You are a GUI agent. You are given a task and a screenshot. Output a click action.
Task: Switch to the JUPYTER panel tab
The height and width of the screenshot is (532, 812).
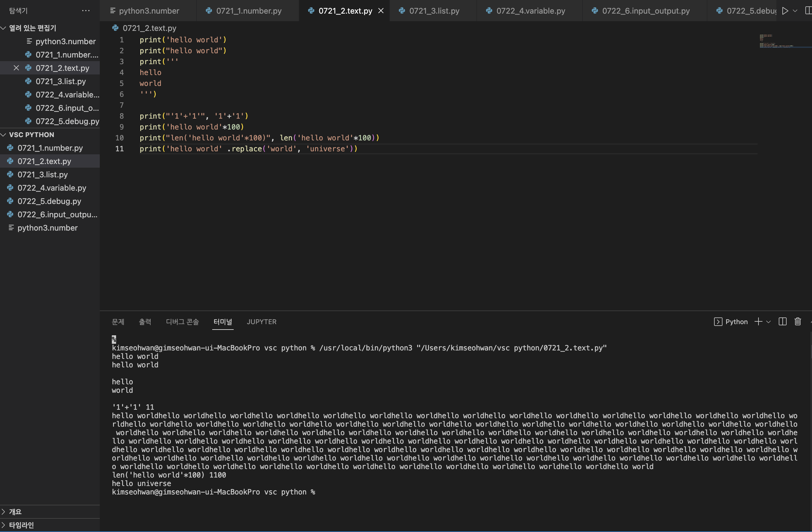pos(261,322)
